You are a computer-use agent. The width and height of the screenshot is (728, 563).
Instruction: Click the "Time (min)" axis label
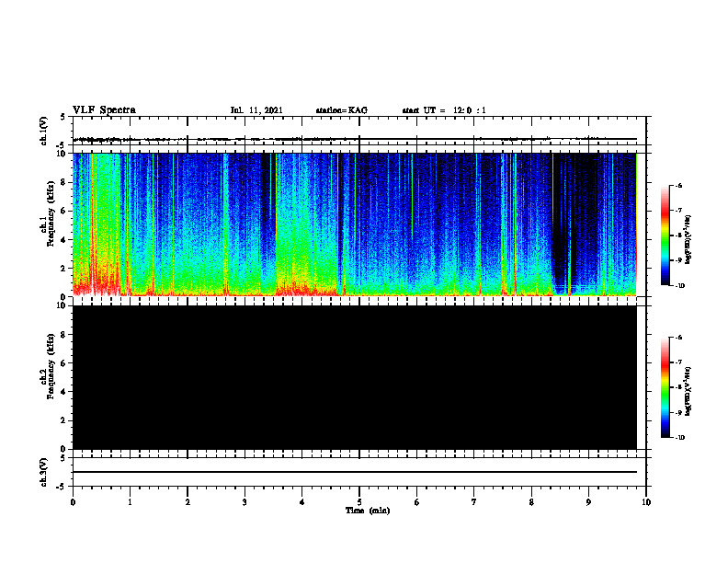click(x=368, y=511)
